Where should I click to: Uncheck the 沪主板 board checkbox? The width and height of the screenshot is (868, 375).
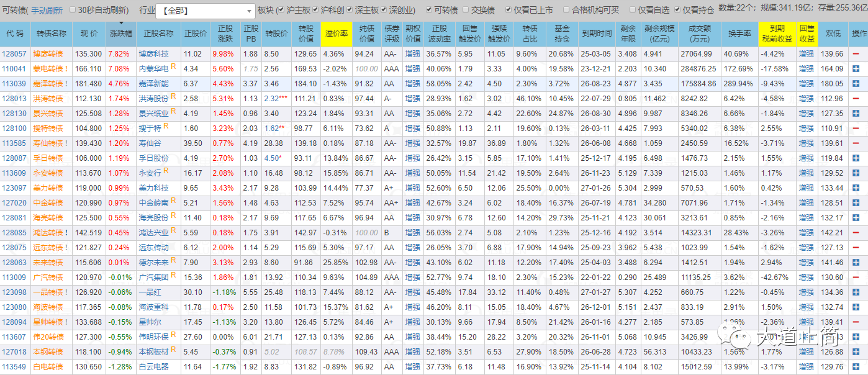(x=281, y=10)
